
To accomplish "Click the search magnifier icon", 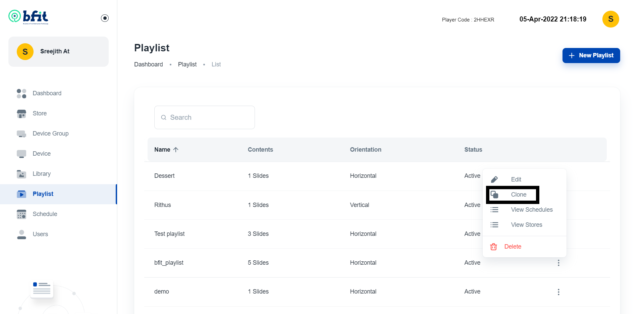I will [x=164, y=117].
